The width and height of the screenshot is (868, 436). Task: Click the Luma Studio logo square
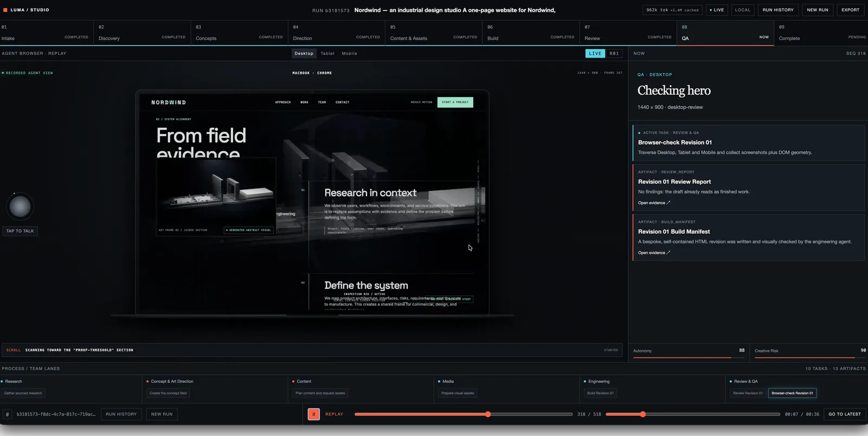[x=5, y=10]
